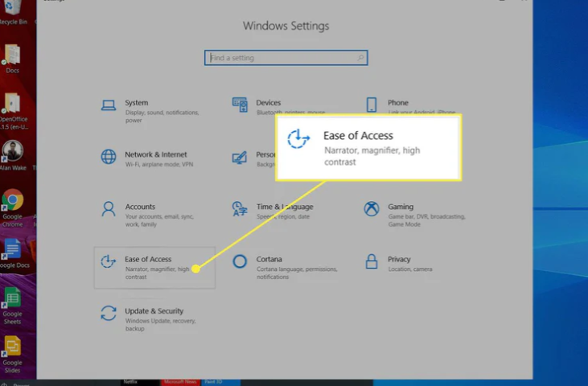Open Google Slides desktop shortcut

pos(12,347)
